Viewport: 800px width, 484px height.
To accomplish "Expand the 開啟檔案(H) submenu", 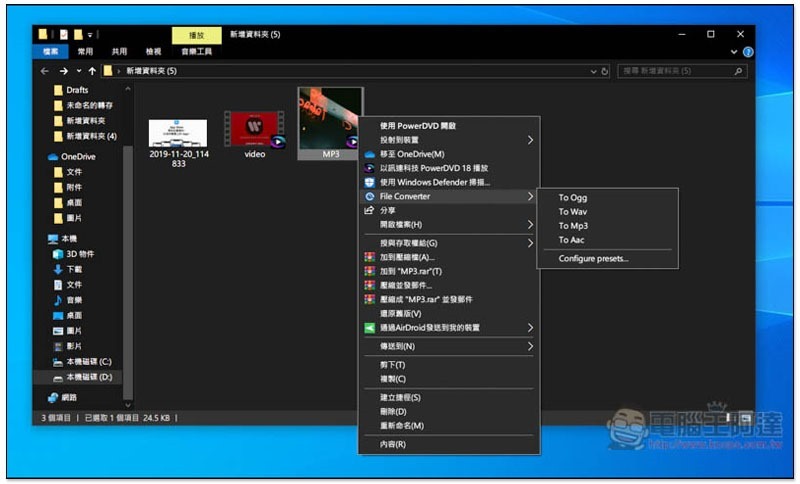I will pos(530,225).
